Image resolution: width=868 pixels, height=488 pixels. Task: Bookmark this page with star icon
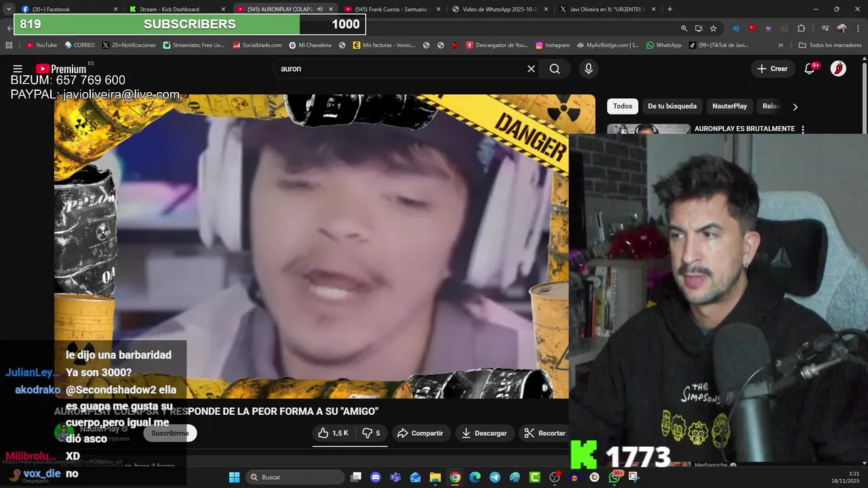tap(713, 28)
